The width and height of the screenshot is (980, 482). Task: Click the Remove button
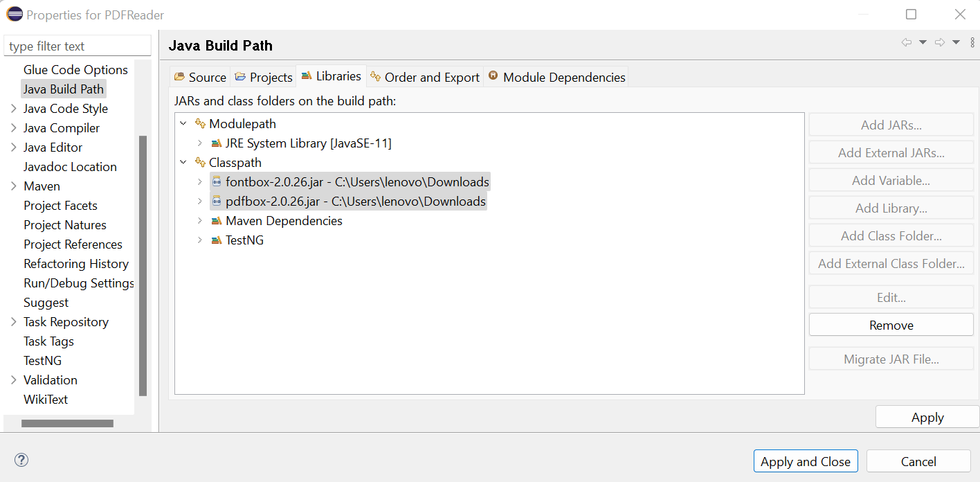(x=891, y=324)
